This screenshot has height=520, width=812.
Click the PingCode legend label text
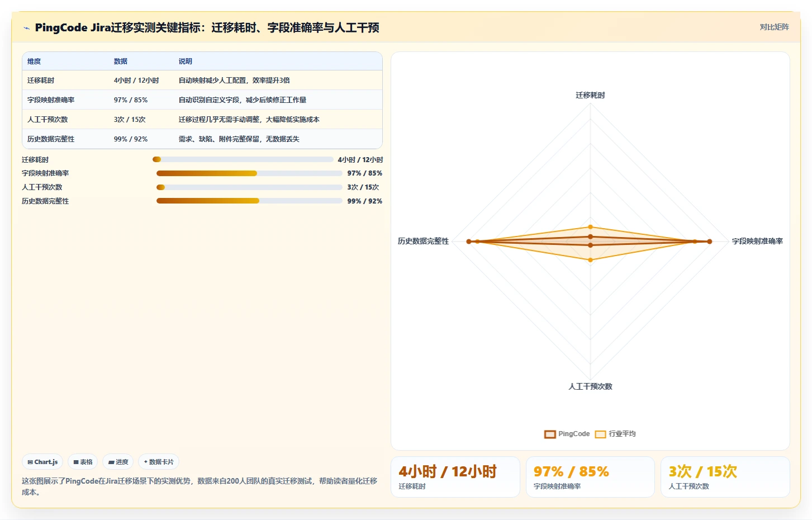(x=574, y=434)
